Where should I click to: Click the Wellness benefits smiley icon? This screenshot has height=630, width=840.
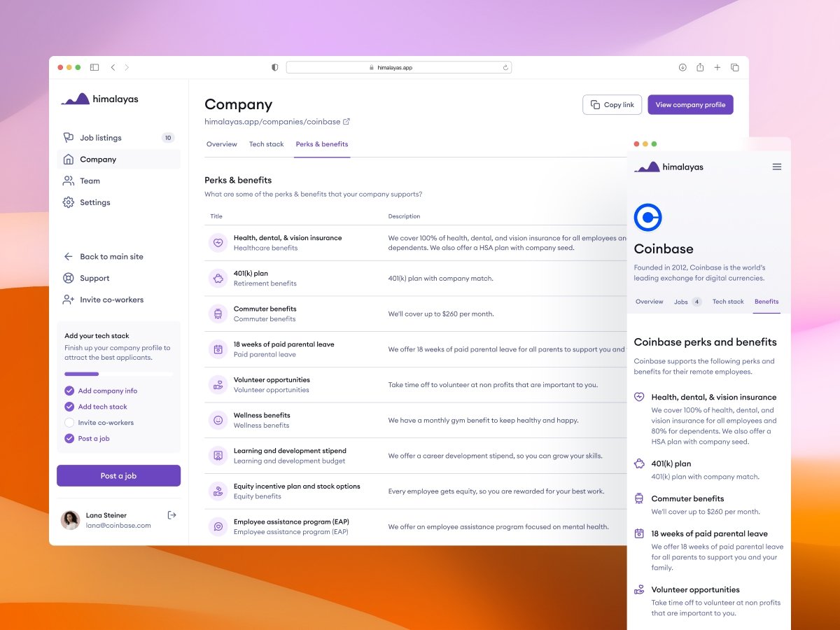[x=218, y=421]
